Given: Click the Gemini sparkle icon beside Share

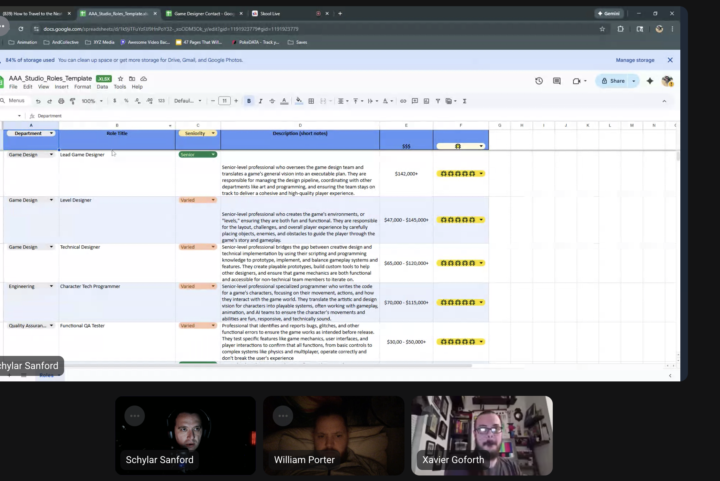Looking at the screenshot, I should pos(650,81).
